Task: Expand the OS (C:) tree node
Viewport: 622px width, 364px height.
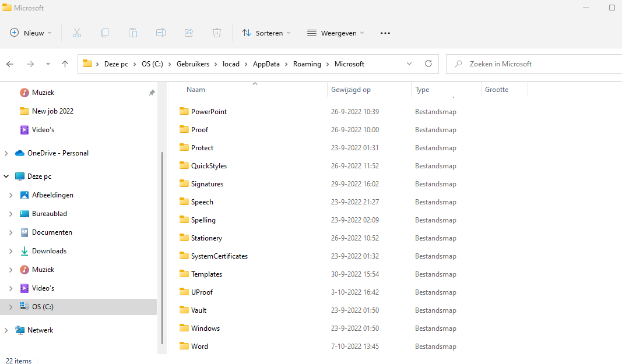Action: [x=10, y=307]
